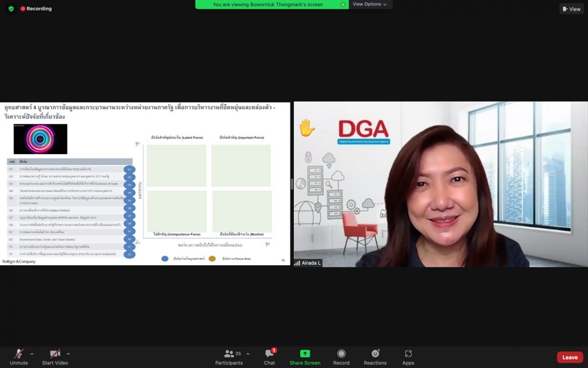The image size is (588, 368).
Task: Click the Latent Force quadrant box
Action: [176, 166]
